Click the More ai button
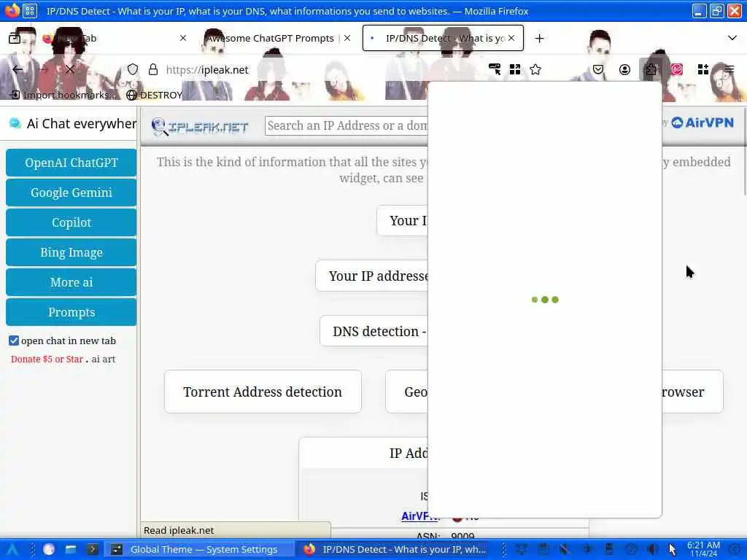The image size is (747, 560). [x=71, y=282]
